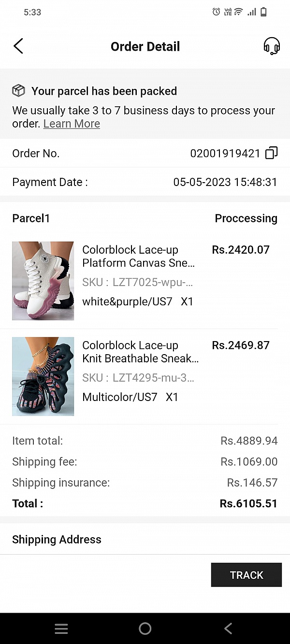Select Colorblock Lace-up Knit Breathable Sneakers title
This screenshot has width=290, height=644.
tap(140, 352)
